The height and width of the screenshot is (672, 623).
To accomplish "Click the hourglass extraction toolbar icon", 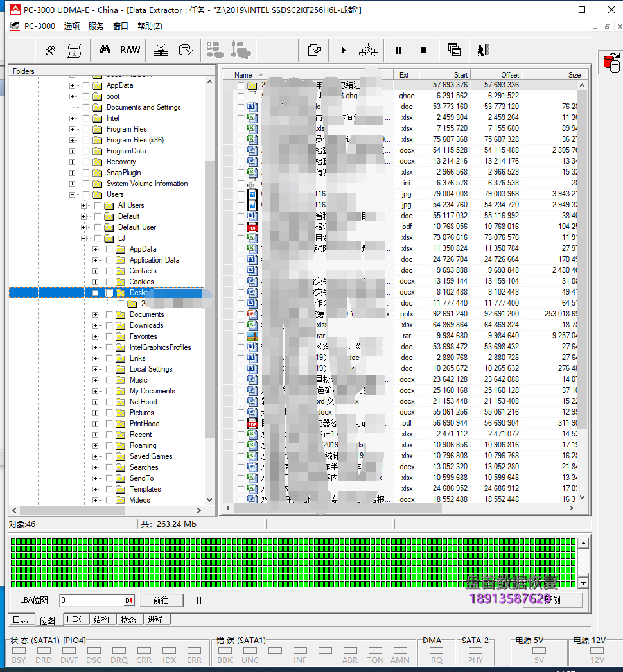I will click(161, 50).
